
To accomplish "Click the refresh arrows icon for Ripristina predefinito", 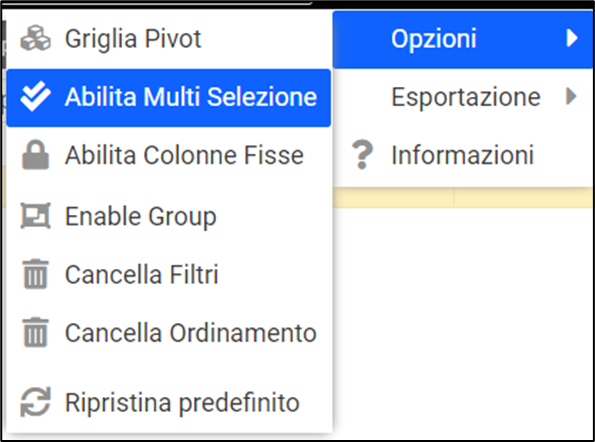I will coord(35,402).
